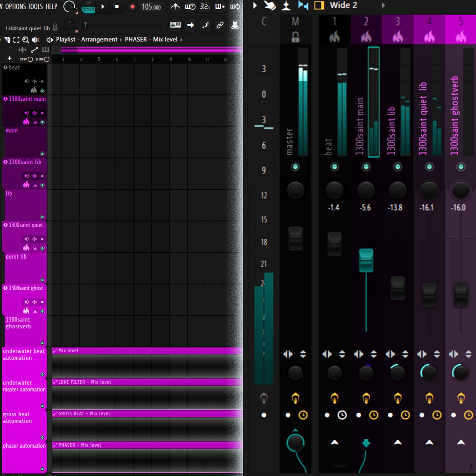Viewport: 476px width, 476px height.
Task: Select the playlist zoom magnifier tool
Action: [25, 40]
